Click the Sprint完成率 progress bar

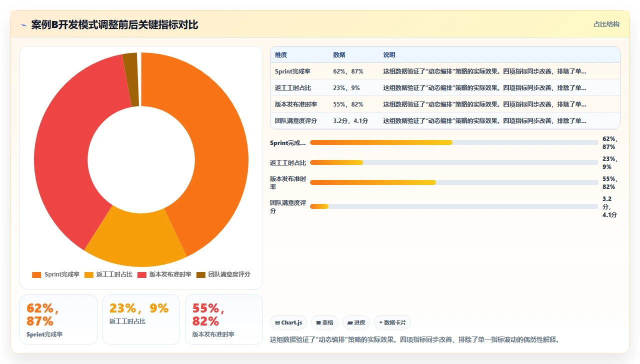454,142
